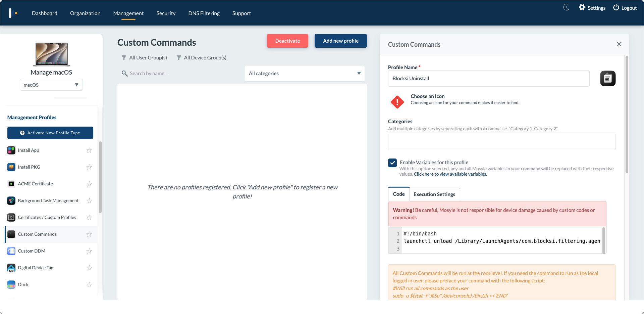Click the Logout label

tap(629, 8)
